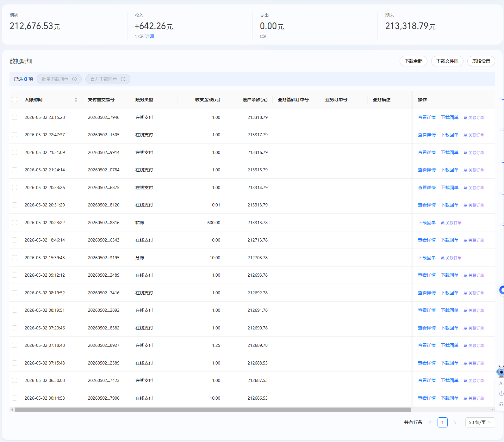Sort by 入账时间 column arrows
Screen dimensions: 504x442
click(76, 100)
